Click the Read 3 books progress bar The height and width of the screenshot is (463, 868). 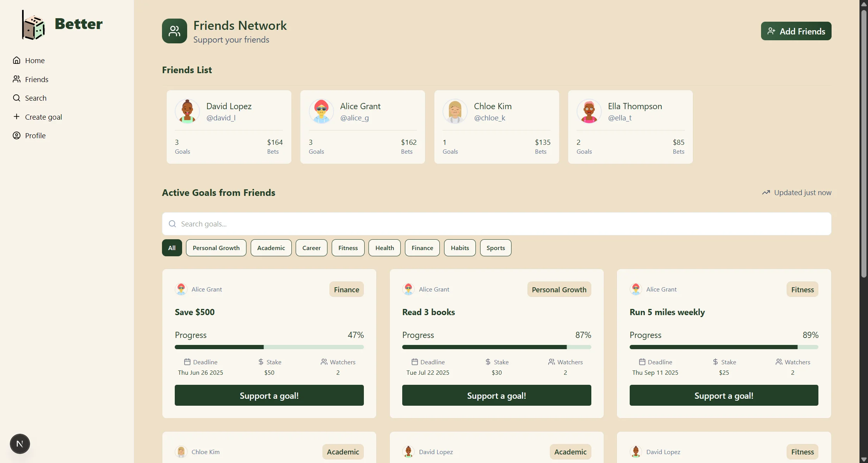click(x=496, y=347)
